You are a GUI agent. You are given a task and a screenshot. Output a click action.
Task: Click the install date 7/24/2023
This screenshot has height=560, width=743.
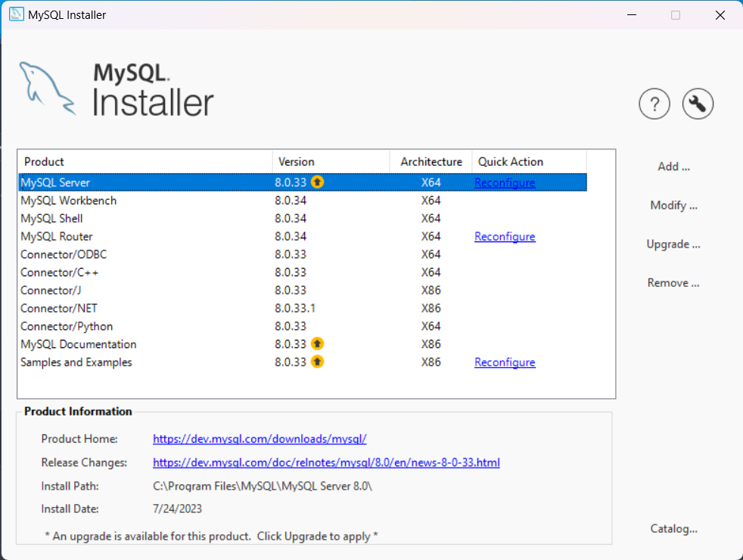pos(177,509)
